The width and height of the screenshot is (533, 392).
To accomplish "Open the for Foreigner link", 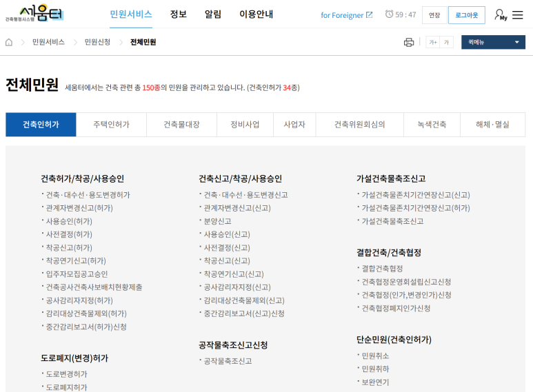I will point(346,15).
